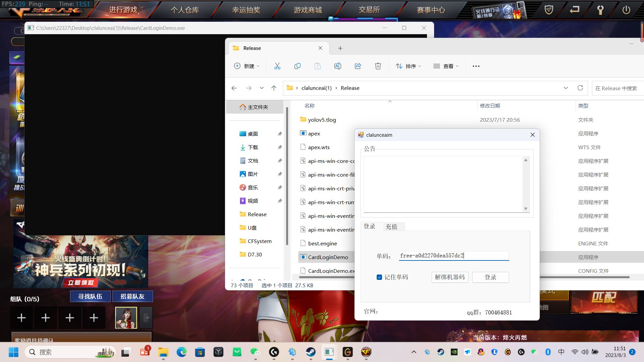Click the taskbar 搜索 box
The image size is (644, 362).
click(70, 352)
